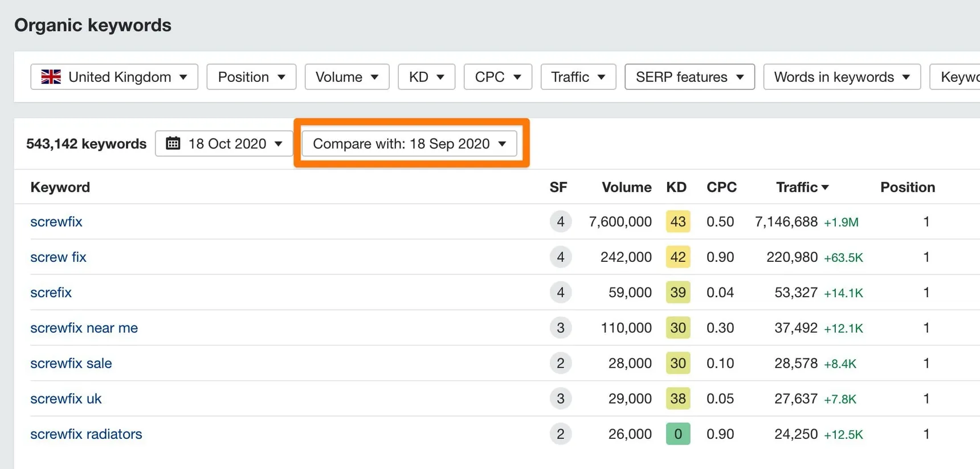Click SF badge in screfix row
The width and height of the screenshot is (980, 469).
(561, 292)
